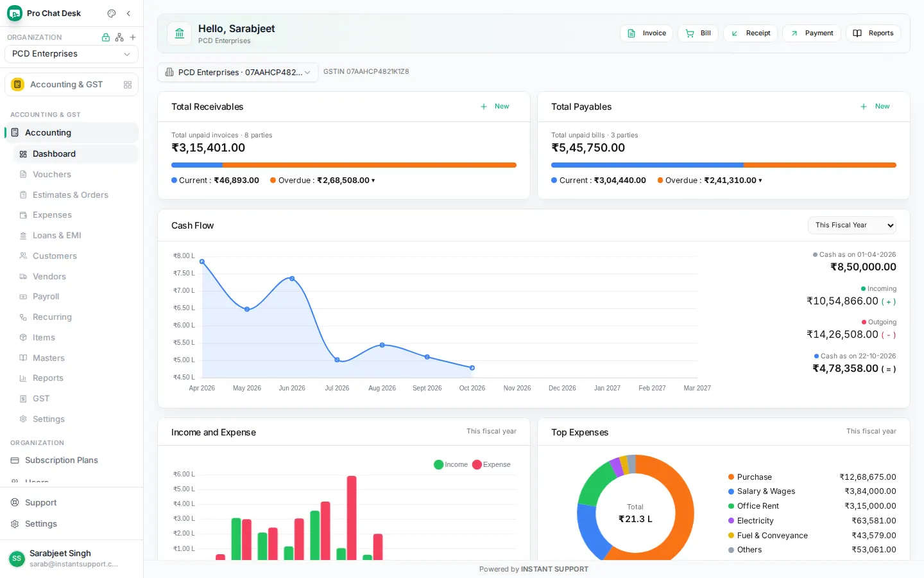This screenshot has height=578, width=924.
Task: Collapse the Accounting section in the sidebar
Action: point(71,133)
